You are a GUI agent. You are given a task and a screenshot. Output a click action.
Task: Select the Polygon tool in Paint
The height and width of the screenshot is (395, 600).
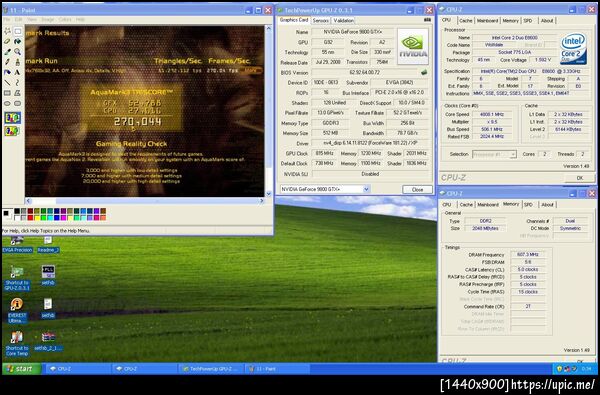tap(18, 93)
